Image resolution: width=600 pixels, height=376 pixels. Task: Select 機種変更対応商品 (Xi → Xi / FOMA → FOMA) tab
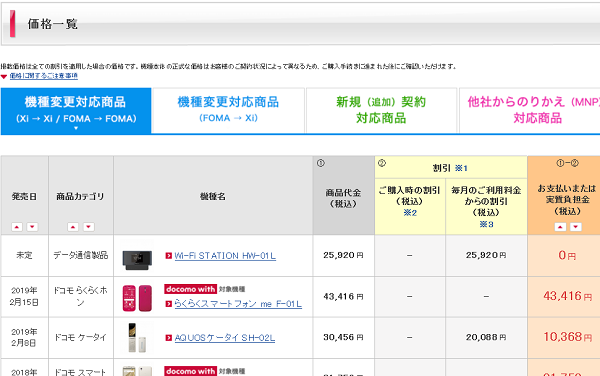pyautogui.click(x=76, y=111)
